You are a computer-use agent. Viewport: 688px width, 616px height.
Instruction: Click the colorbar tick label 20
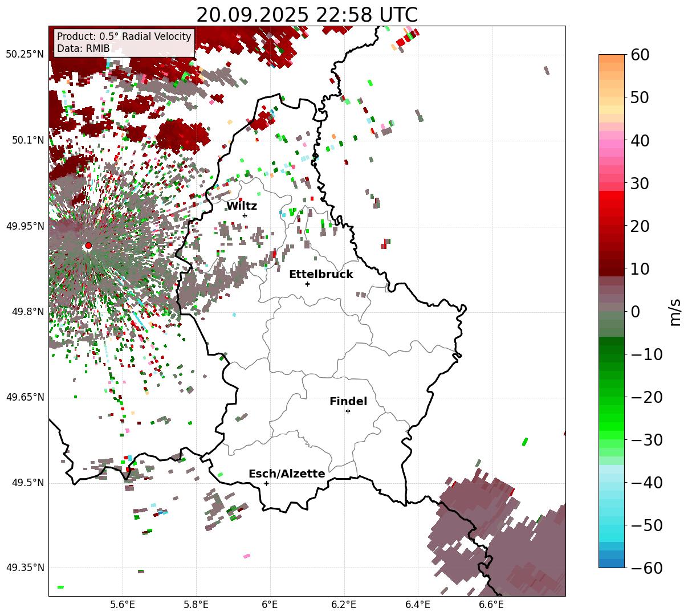point(640,226)
